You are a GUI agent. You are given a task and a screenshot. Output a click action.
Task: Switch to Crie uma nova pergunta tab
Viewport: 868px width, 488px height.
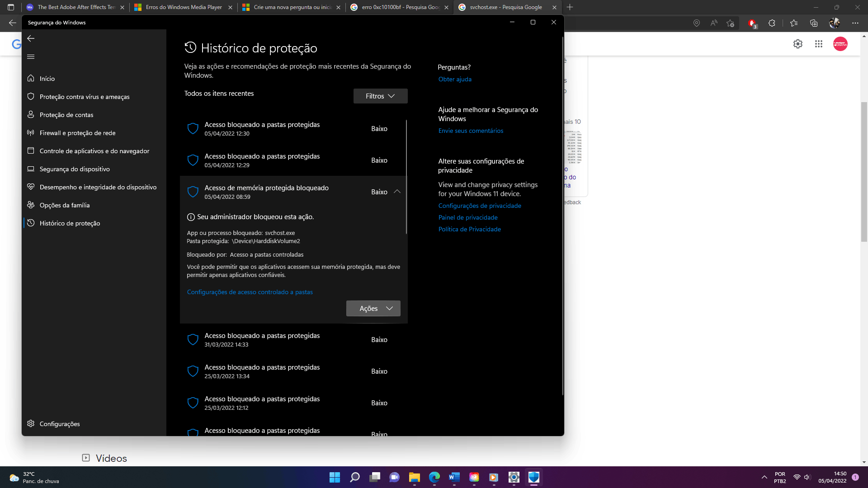pyautogui.click(x=292, y=7)
